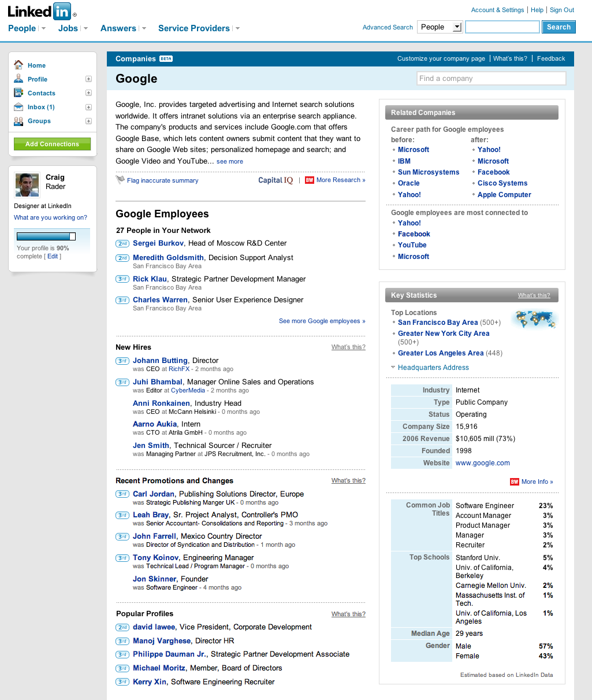592x700 pixels.
Task: Click the Search button
Action: [x=559, y=27]
